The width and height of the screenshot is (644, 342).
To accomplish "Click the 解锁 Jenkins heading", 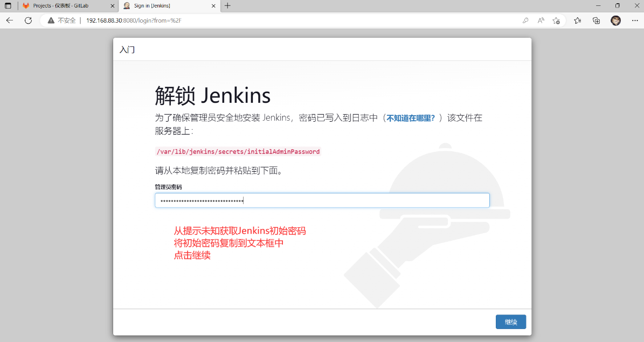I will point(212,96).
